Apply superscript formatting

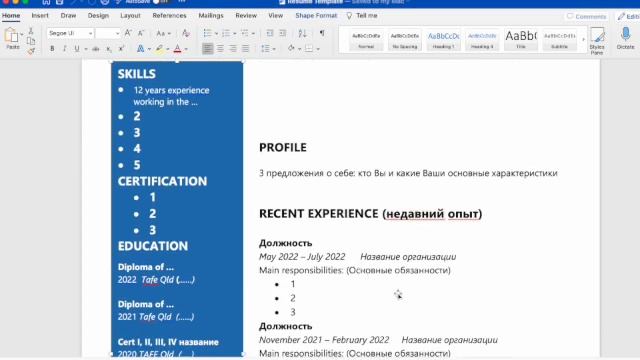coord(121,49)
